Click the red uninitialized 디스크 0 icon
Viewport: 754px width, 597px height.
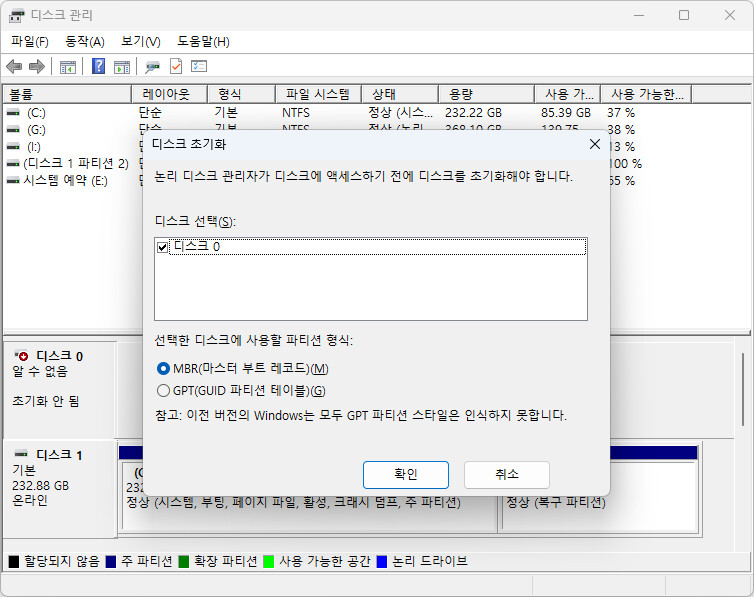coord(21,356)
